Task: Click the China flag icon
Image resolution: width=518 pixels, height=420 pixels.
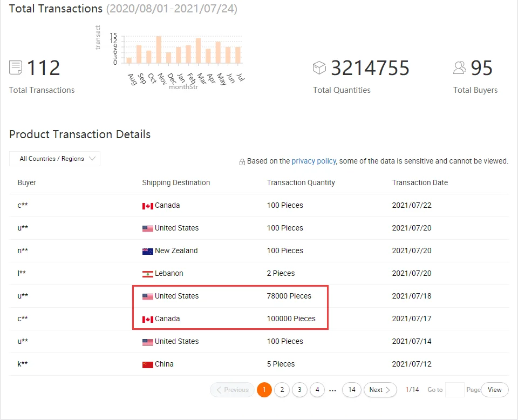Action: [x=147, y=364]
